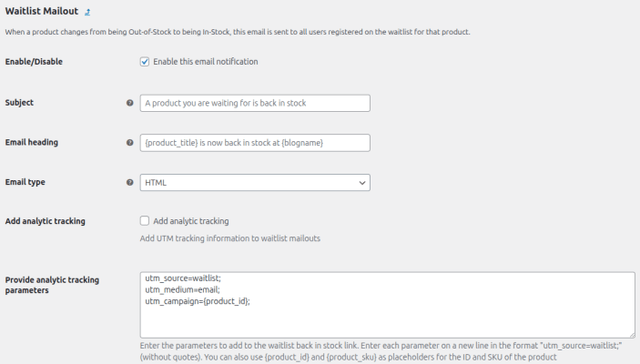The height and width of the screenshot is (364, 640).
Task: Click the help icon next to Subject
Action: 129,103
